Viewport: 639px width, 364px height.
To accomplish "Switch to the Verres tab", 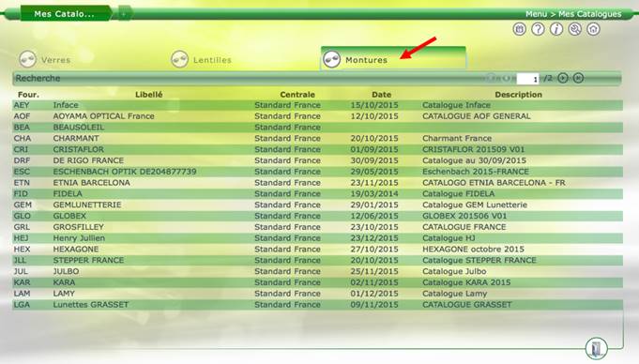I will [x=45, y=59].
